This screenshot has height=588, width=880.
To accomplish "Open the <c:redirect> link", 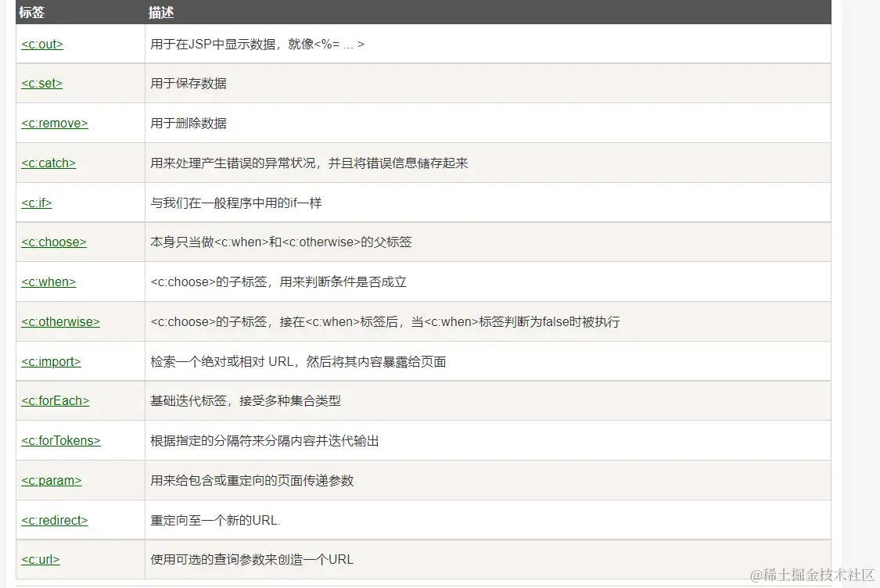I will [x=55, y=521].
